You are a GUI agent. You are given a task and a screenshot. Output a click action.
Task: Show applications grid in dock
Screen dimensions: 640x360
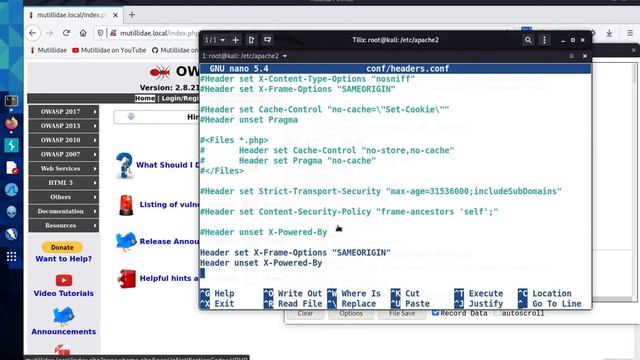coord(11,256)
